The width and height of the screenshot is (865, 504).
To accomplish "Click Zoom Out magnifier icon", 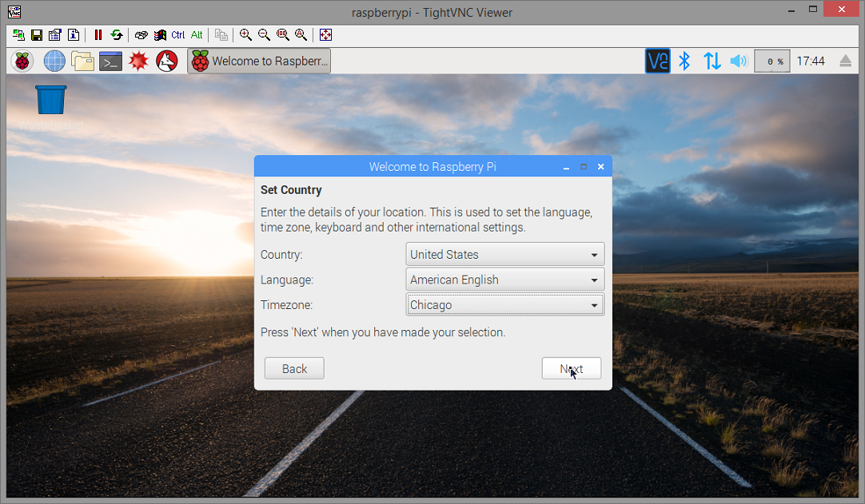I will (265, 35).
